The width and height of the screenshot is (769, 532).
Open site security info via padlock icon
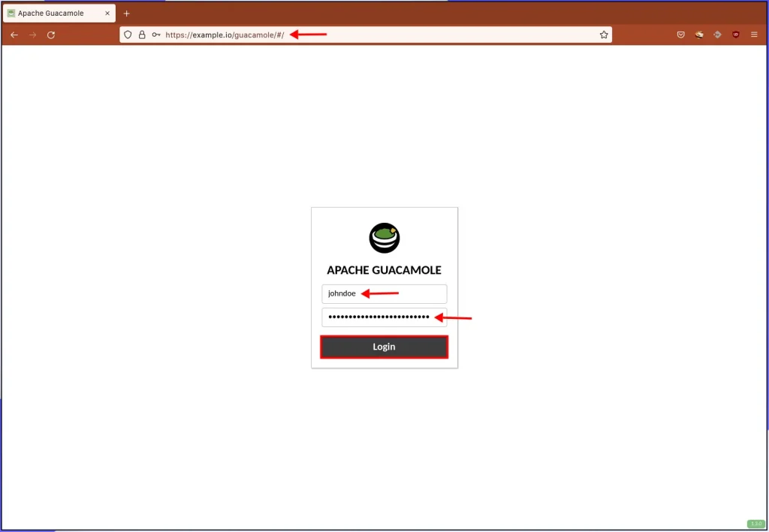click(141, 35)
